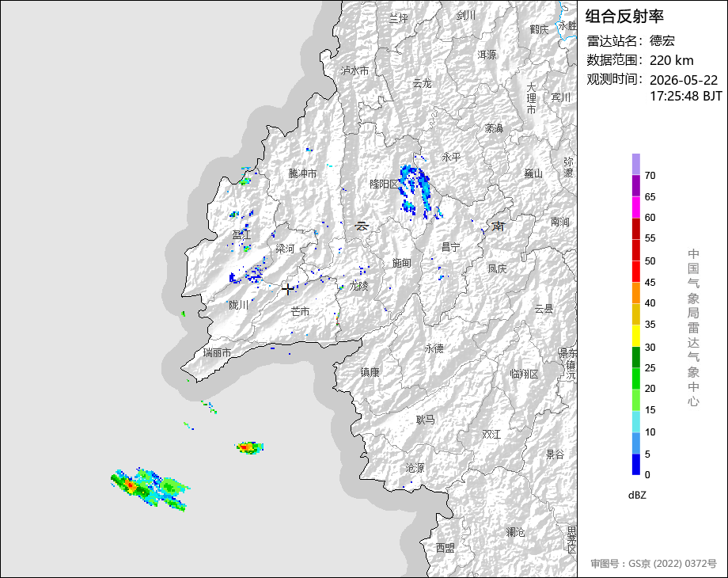Click the 南涧 map label
This screenshot has height=578, width=728.
(560, 222)
